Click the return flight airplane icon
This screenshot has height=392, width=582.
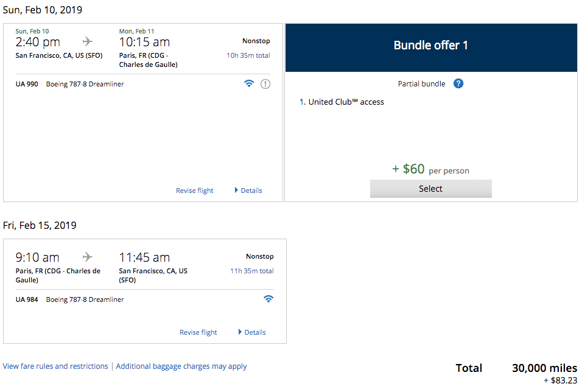pos(88,257)
